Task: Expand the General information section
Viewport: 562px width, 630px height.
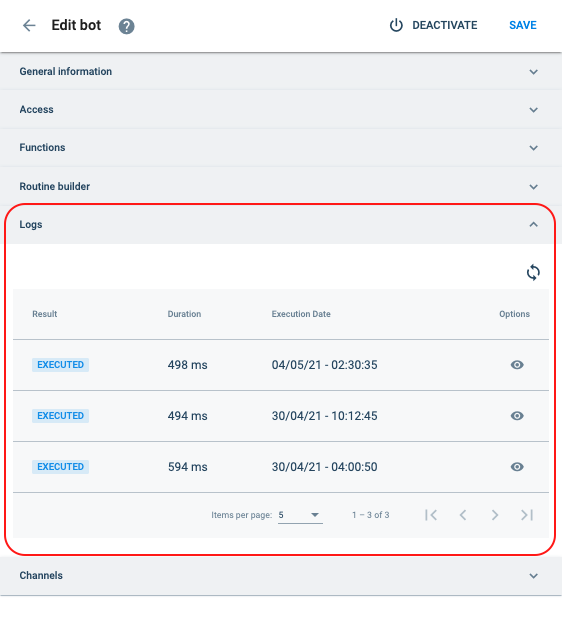Action: coord(281,72)
